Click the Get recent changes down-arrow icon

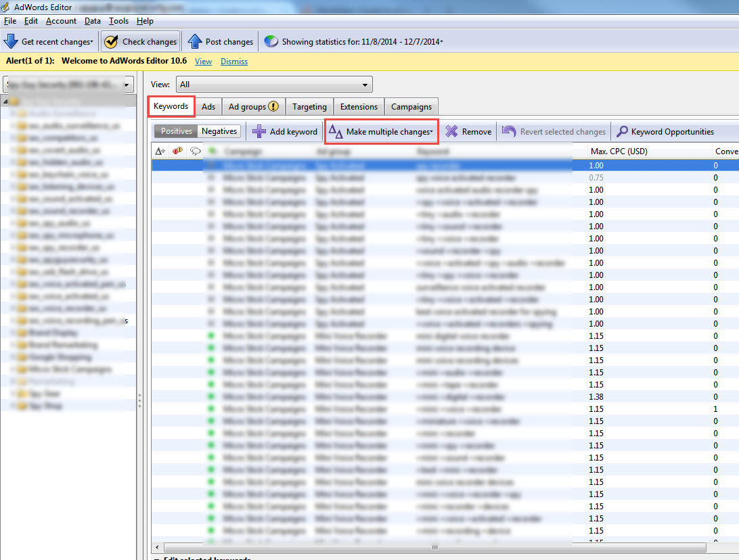click(x=11, y=41)
